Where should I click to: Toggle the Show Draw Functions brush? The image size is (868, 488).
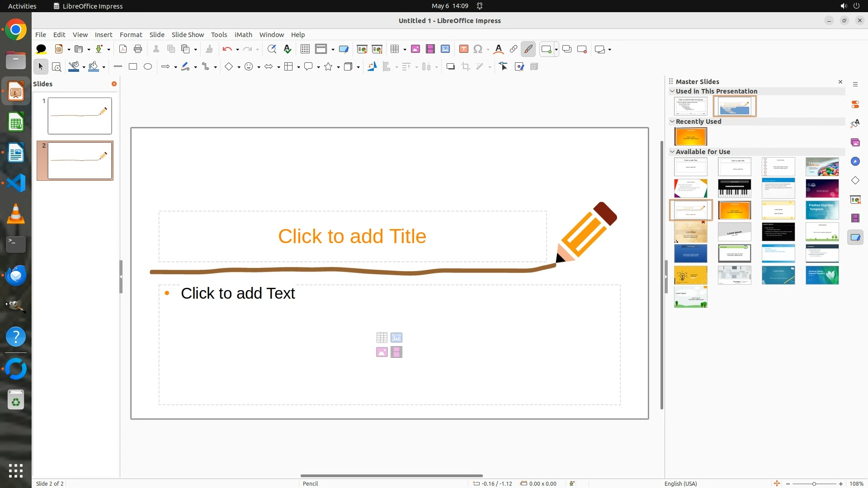[528, 49]
